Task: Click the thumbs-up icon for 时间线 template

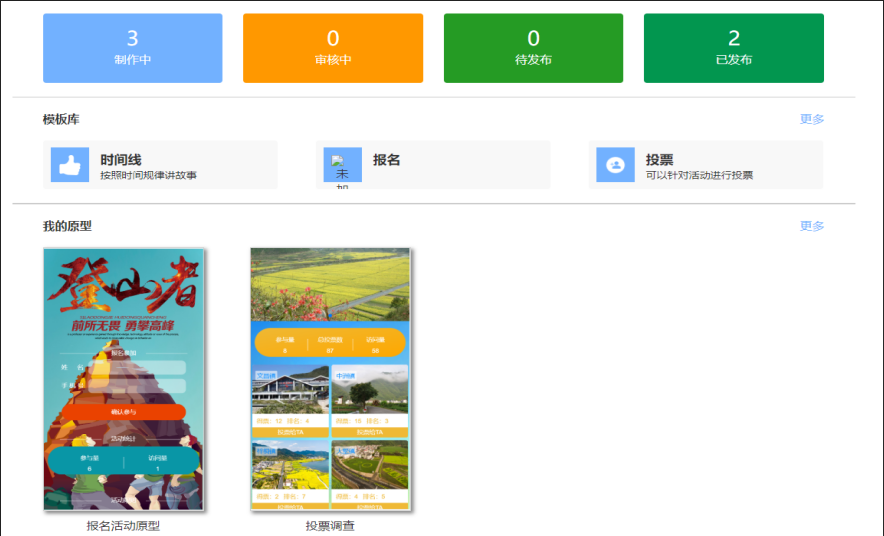Action: click(70, 166)
